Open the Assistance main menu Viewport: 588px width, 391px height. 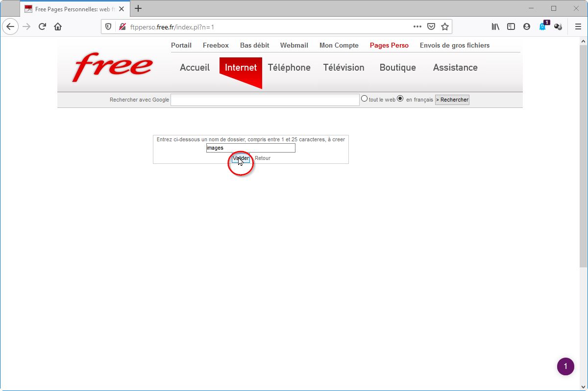click(455, 68)
